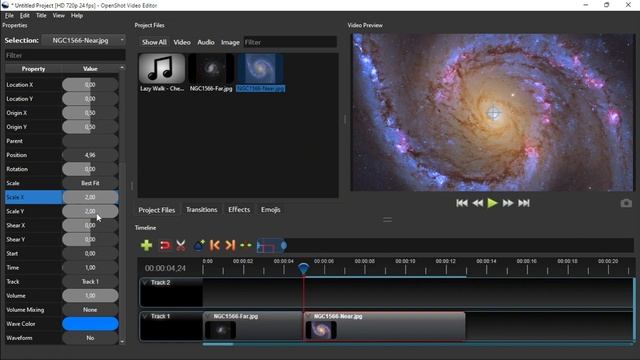Image resolution: width=640 pixels, height=360 pixels.
Task: Click the Shear X value
Action: pos(90,225)
